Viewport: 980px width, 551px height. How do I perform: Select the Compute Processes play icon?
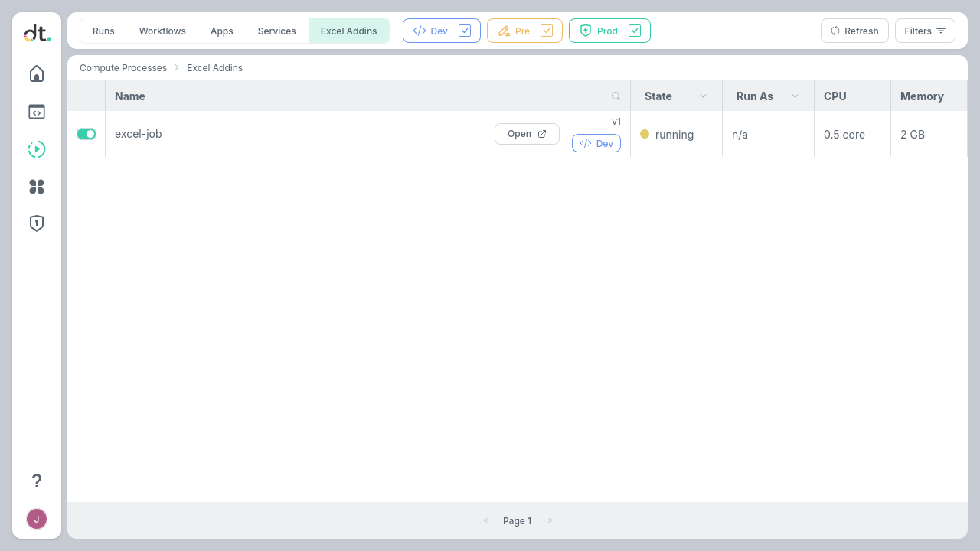click(37, 149)
